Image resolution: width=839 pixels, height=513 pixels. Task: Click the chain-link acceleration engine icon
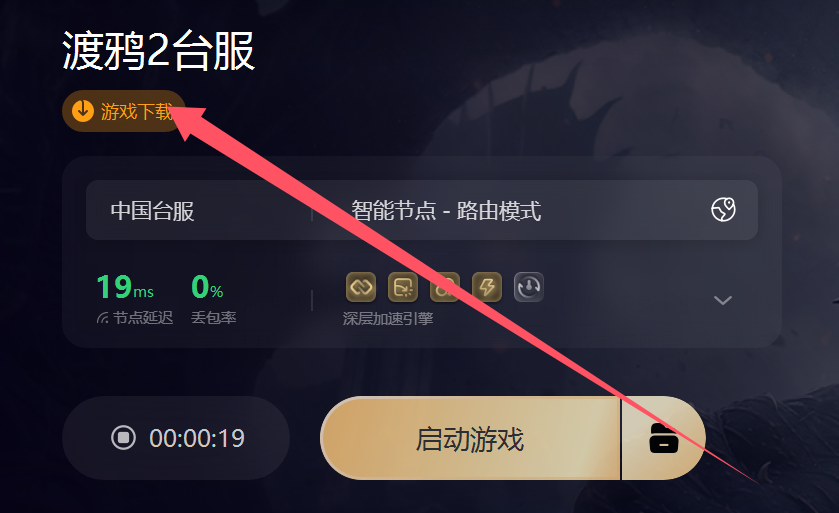click(x=361, y=287)
